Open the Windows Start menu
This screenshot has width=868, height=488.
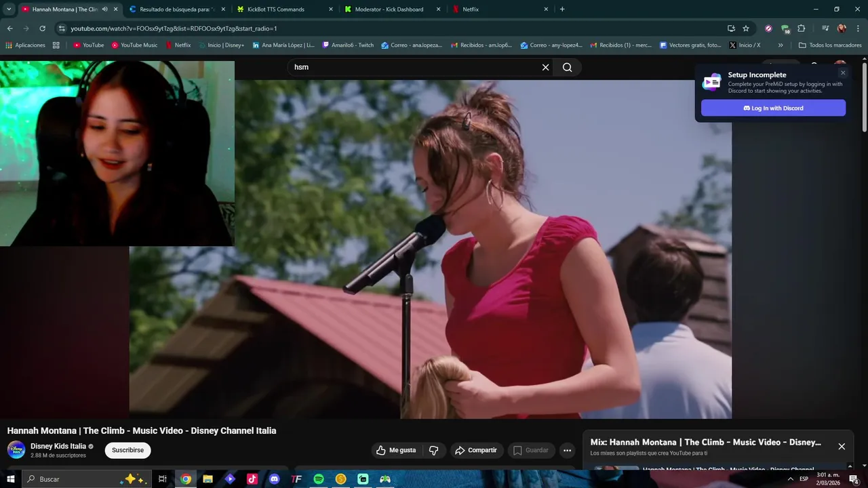(x=10, y=479)
